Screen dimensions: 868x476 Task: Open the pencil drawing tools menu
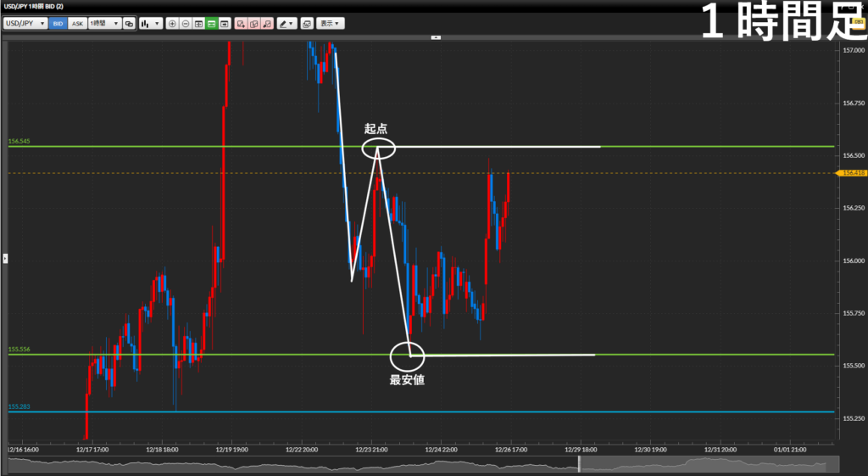(x=287, y=24)
